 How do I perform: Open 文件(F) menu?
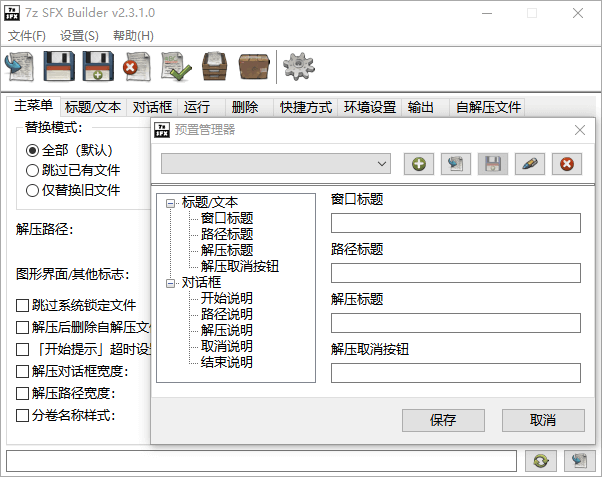click(27, 36)
